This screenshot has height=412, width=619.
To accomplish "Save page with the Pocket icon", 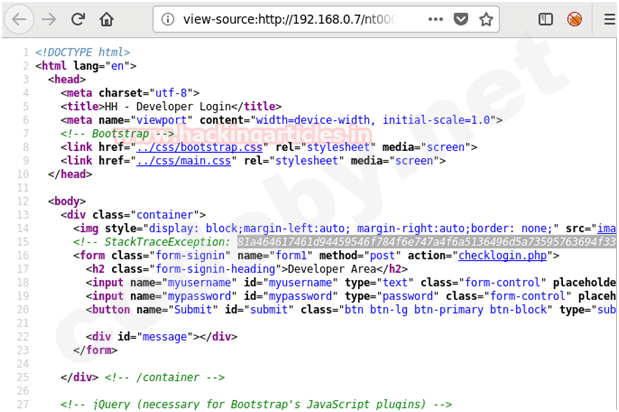I will point(461,19).
